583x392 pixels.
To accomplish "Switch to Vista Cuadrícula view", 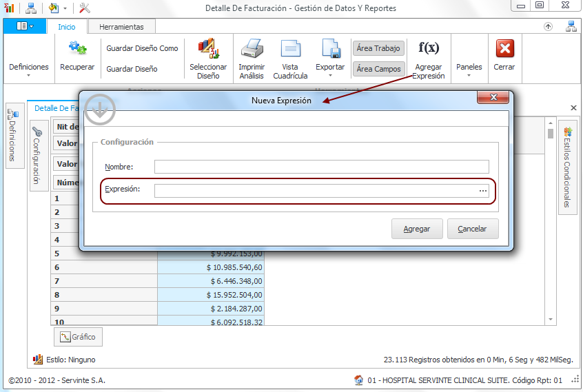I will [290, 49].
